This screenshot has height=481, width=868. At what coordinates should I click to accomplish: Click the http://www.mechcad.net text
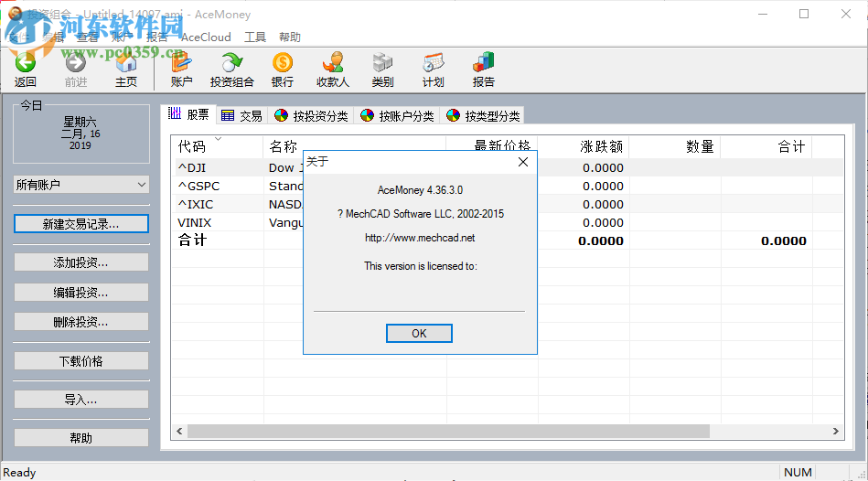tap(420, 238)
